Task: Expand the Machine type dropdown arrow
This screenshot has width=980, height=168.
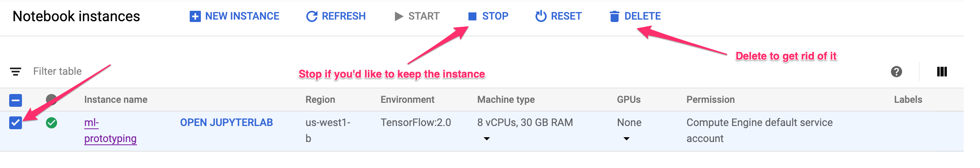Action: pos(486,139)
